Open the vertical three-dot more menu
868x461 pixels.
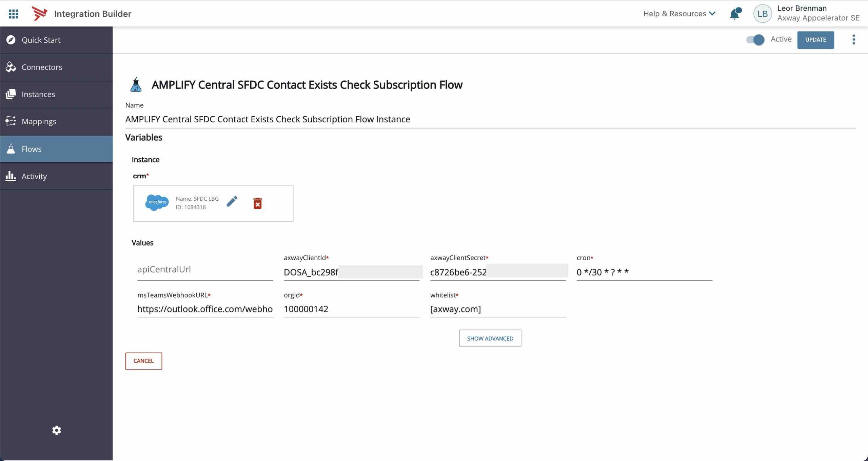point(853,40)
